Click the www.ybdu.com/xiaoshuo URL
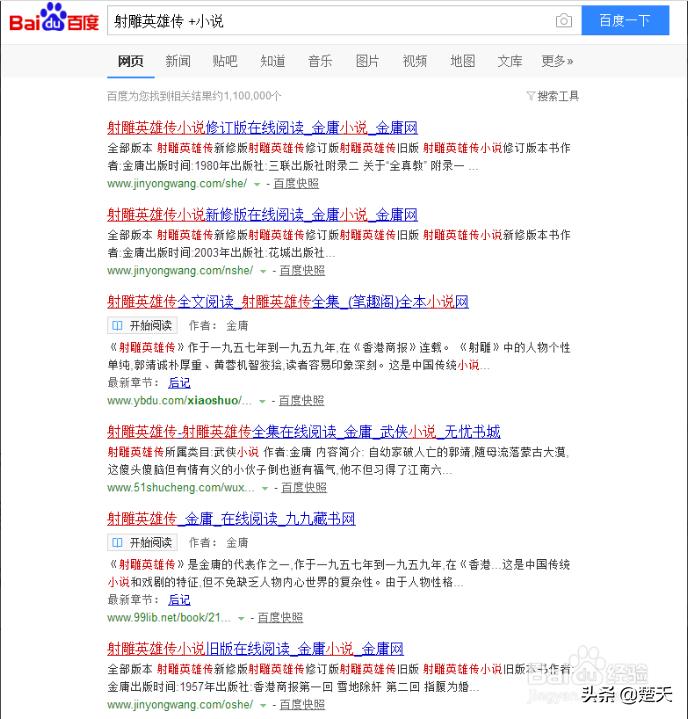This screenshot has width=688, height=719. (179, 401)
